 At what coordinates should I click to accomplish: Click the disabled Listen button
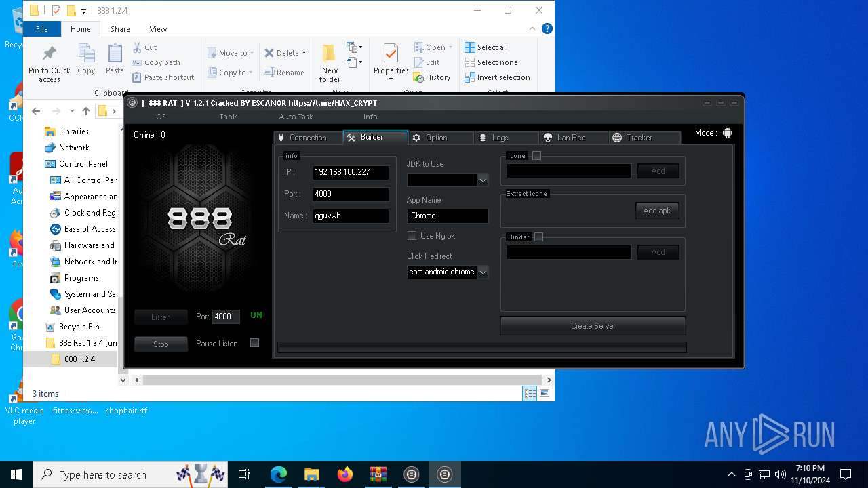[161, 317]
